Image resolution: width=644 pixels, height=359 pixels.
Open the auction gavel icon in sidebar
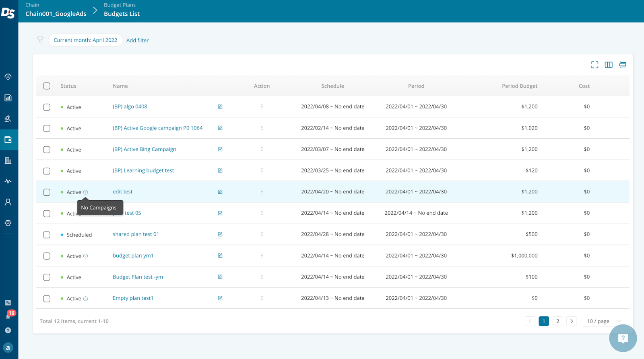coord(8,119)
